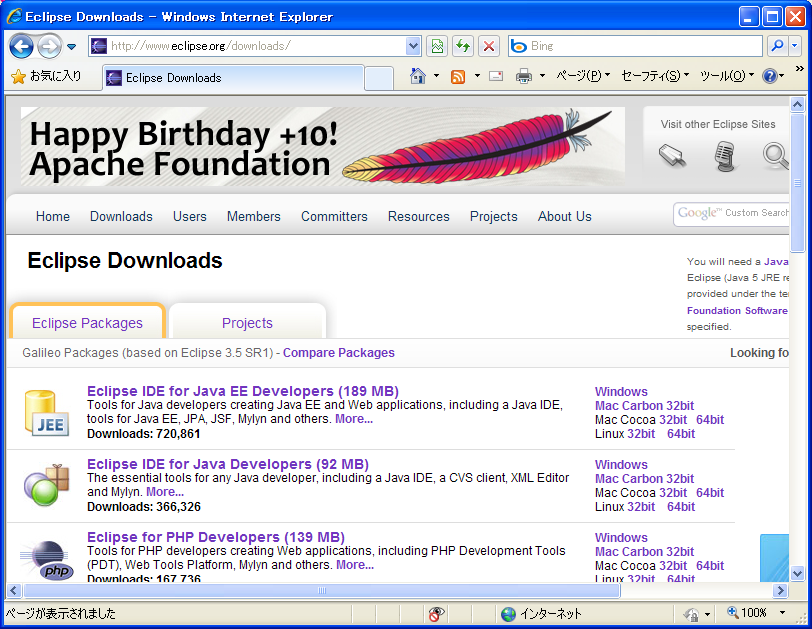Click the php package icon
This screenshot has height=629, width=812.
(47, 560)
